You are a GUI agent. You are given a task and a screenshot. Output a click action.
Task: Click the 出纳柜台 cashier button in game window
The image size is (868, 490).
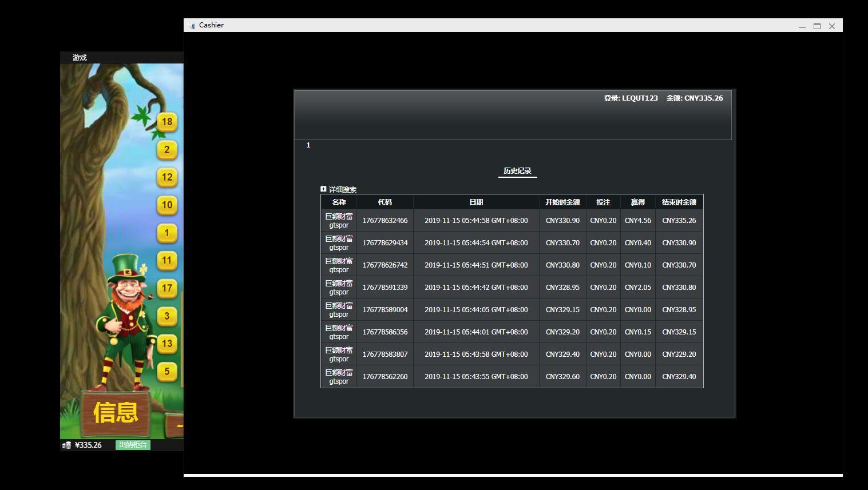point(133,445)
